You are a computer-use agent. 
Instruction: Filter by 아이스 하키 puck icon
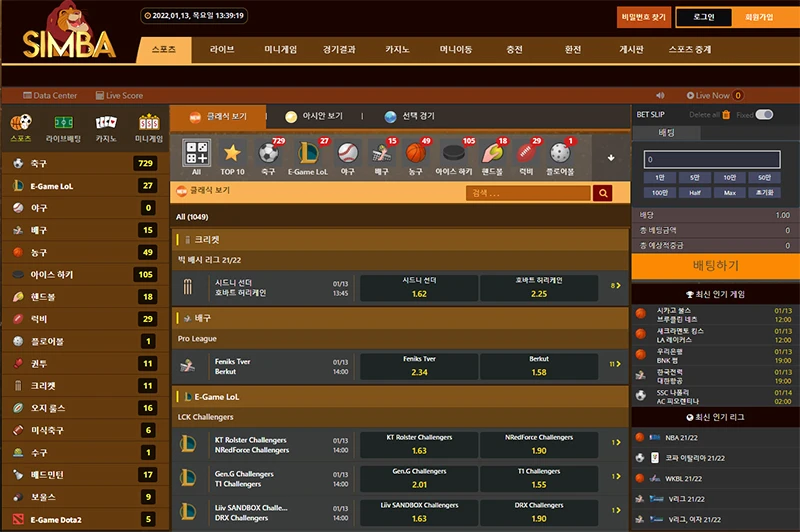(x=454, y=153)
